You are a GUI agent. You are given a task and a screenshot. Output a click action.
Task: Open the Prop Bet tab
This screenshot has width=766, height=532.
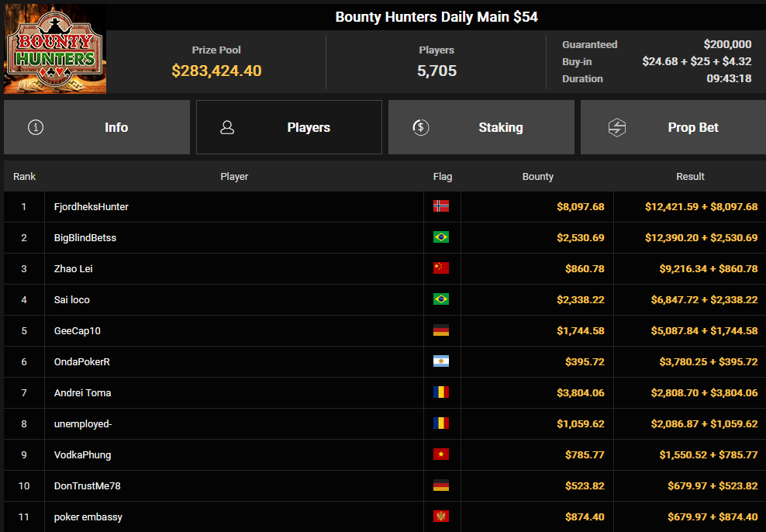point(673,127)
